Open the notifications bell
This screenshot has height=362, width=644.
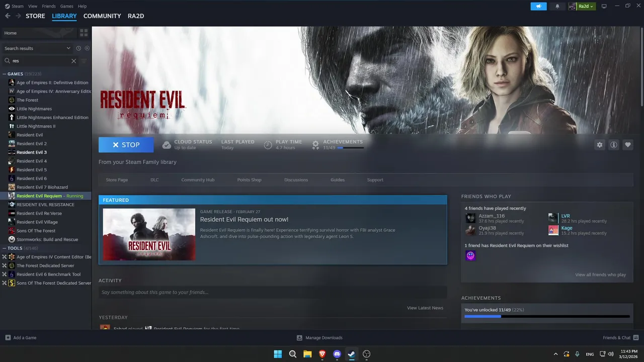point(557,6)
